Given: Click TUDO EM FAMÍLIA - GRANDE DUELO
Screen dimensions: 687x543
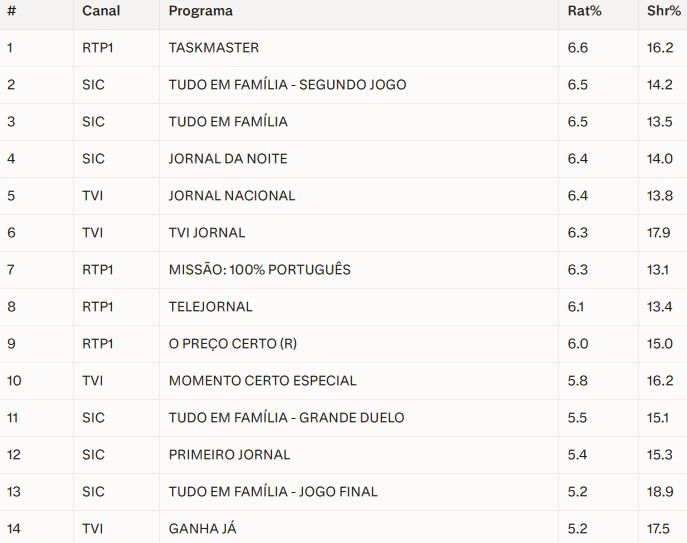Looking at the screenshot, I should (286, 418).
